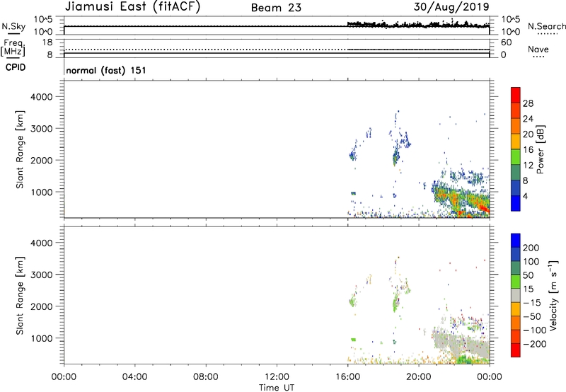The height and width of the screenshot is (392, 566).
Task: Select the 'Beam 23' label
Action: coord(276,8)
